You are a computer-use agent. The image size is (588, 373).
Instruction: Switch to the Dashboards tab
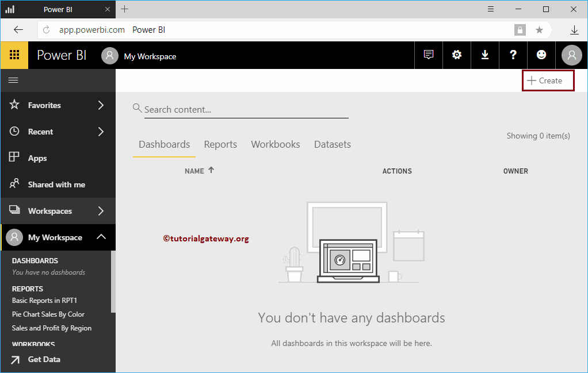click(164, 145)
